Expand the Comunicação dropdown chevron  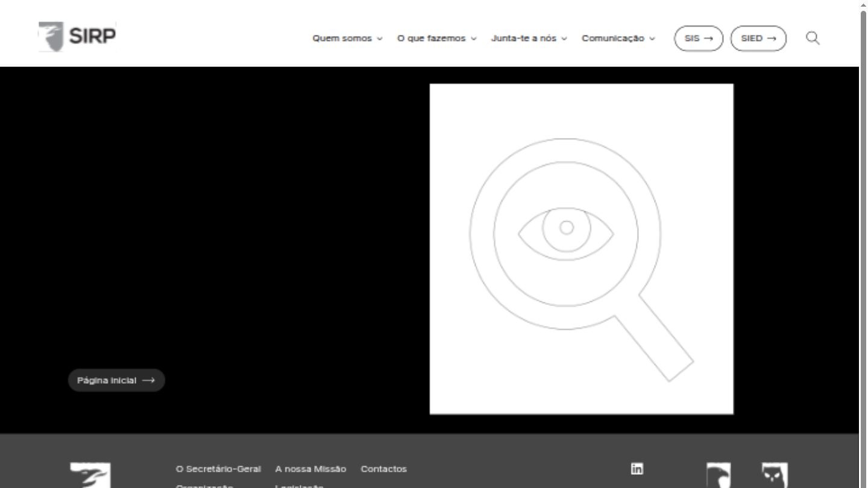point(652,39)
